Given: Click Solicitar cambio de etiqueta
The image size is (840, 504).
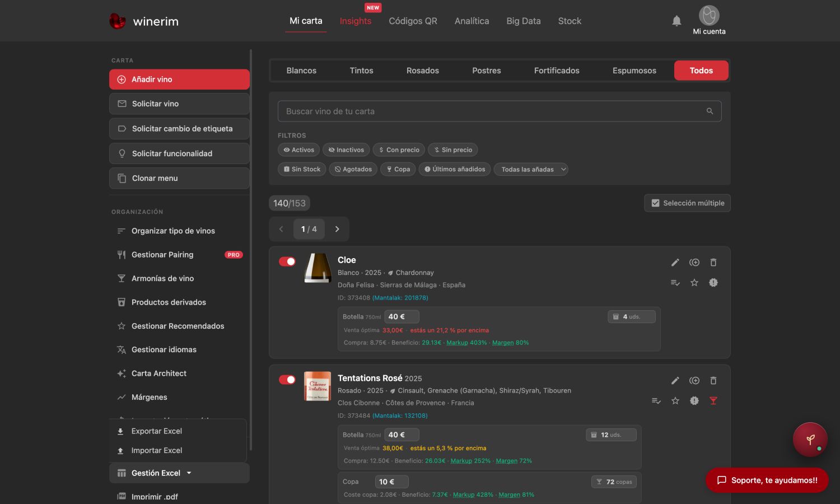Looking at the screenshot, I should pos(179,129).
